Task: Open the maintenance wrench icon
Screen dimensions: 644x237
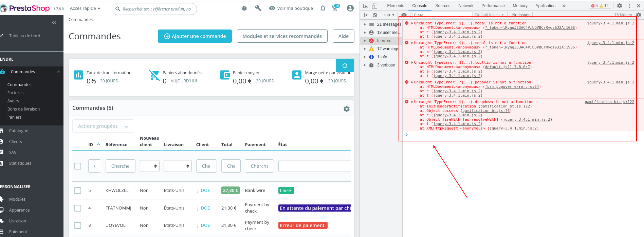Action: (x=258, y=8)
